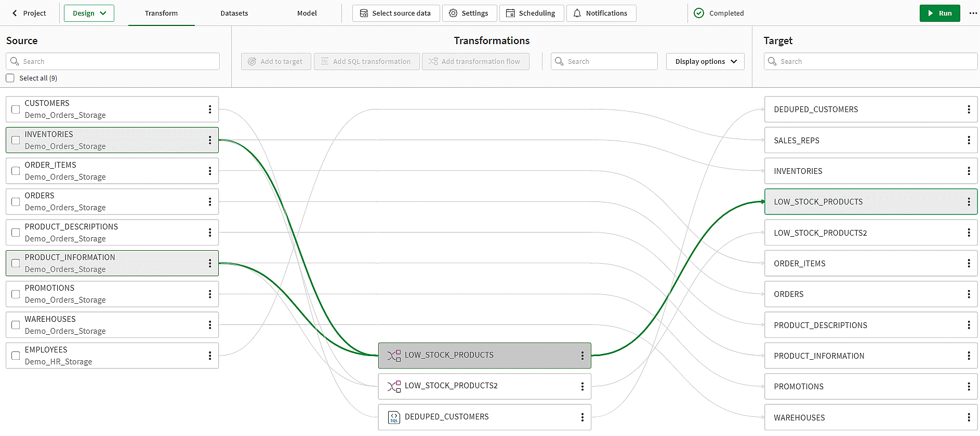Open the Scheduling calendar option
The width and height of the screenshot is (980, 436).
click(532, 13)
